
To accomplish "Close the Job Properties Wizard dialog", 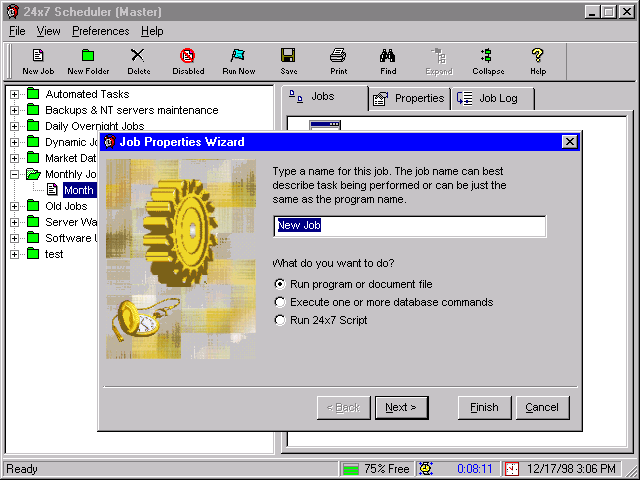I will click(569, 142).
